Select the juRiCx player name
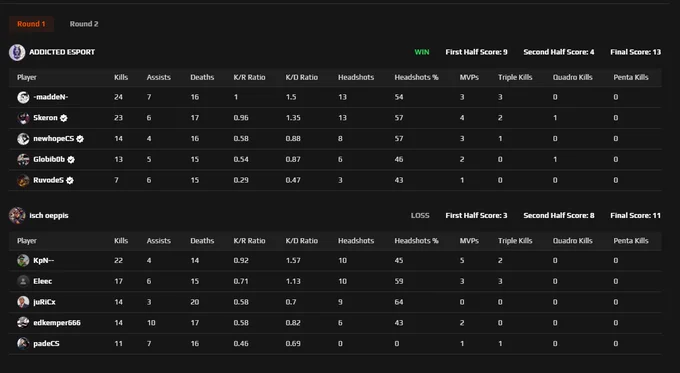Screen dimensions: 680x373 (44, 302)
